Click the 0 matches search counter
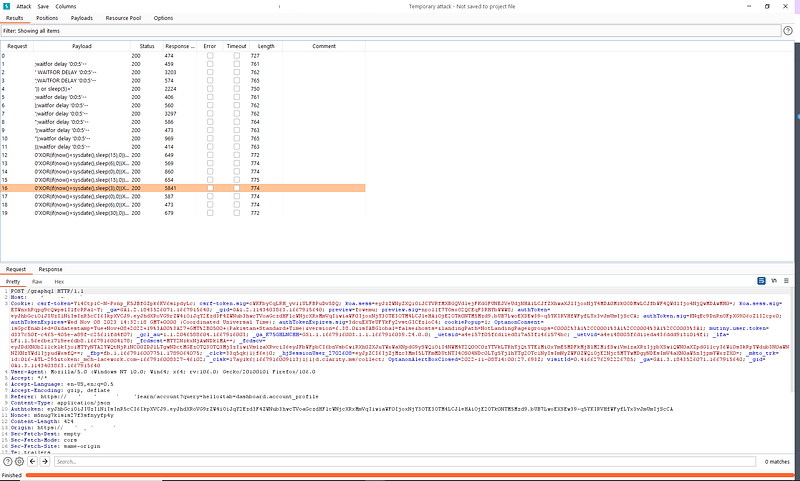 (x=777, y=462)
